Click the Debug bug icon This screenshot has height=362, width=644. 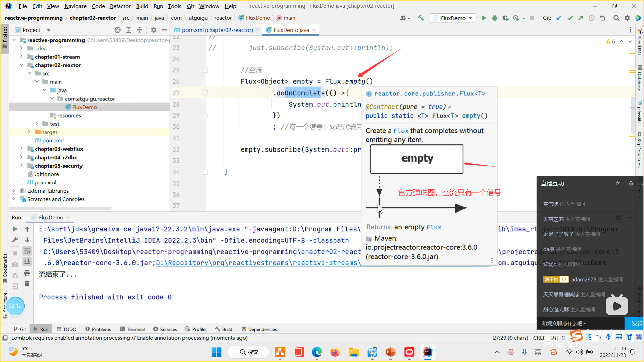point(494,18)
